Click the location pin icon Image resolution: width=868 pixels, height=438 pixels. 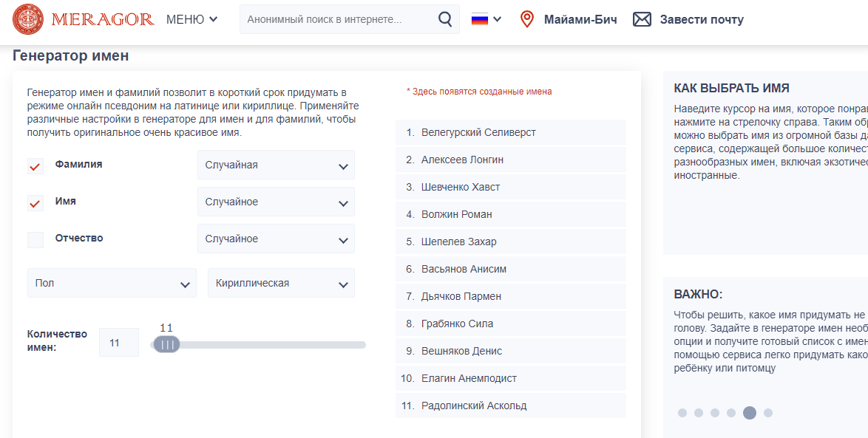coord(526,19)
